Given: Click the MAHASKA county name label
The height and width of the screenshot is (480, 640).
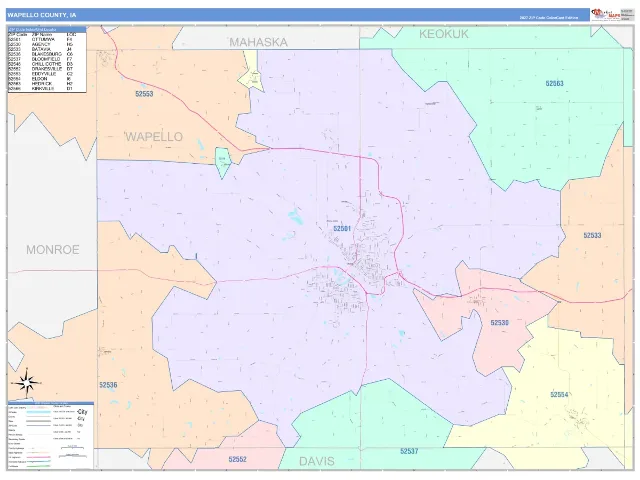Looking at the screenshot, I should (x=258, y=42).
